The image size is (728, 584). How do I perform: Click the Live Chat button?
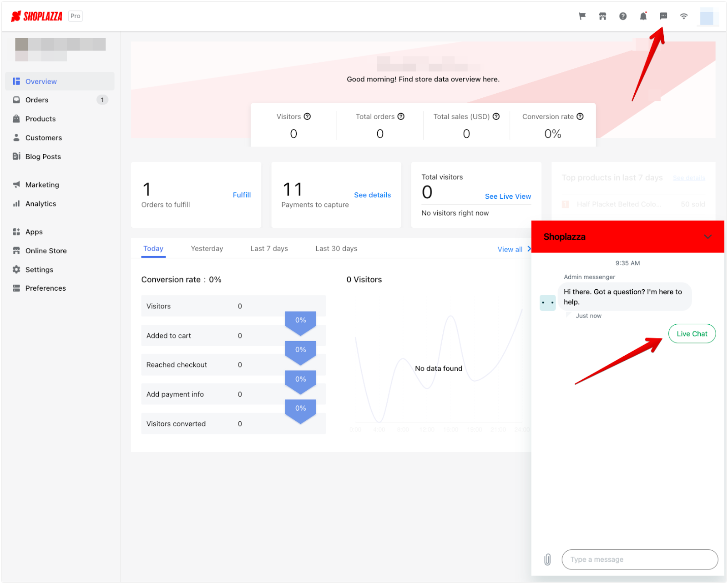pyautogui.click(x=692, y=334)
